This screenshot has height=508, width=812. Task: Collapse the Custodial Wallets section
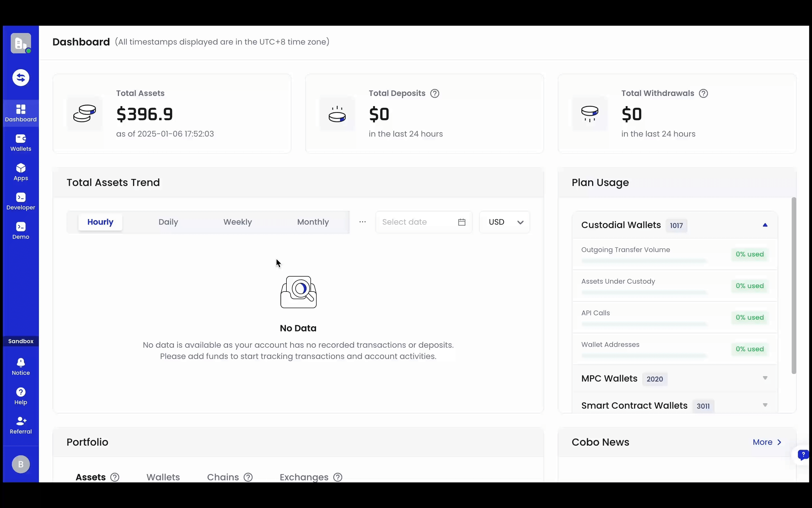point(765,225)
